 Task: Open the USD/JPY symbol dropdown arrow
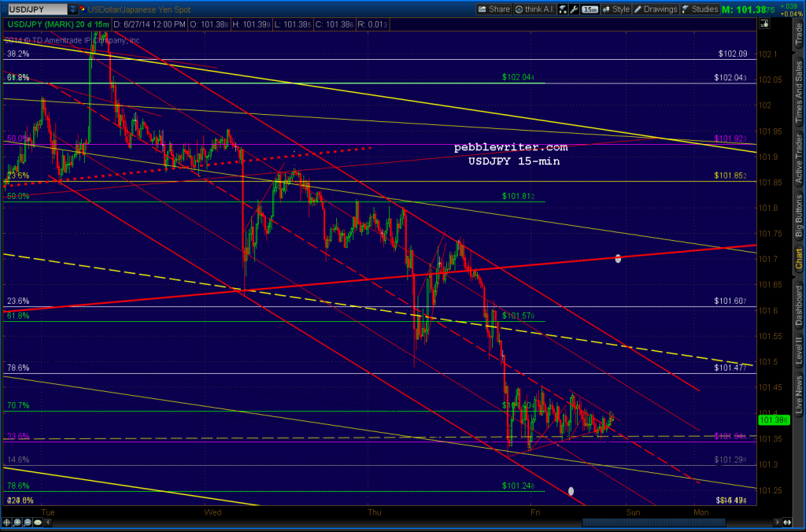pos(72,9)
